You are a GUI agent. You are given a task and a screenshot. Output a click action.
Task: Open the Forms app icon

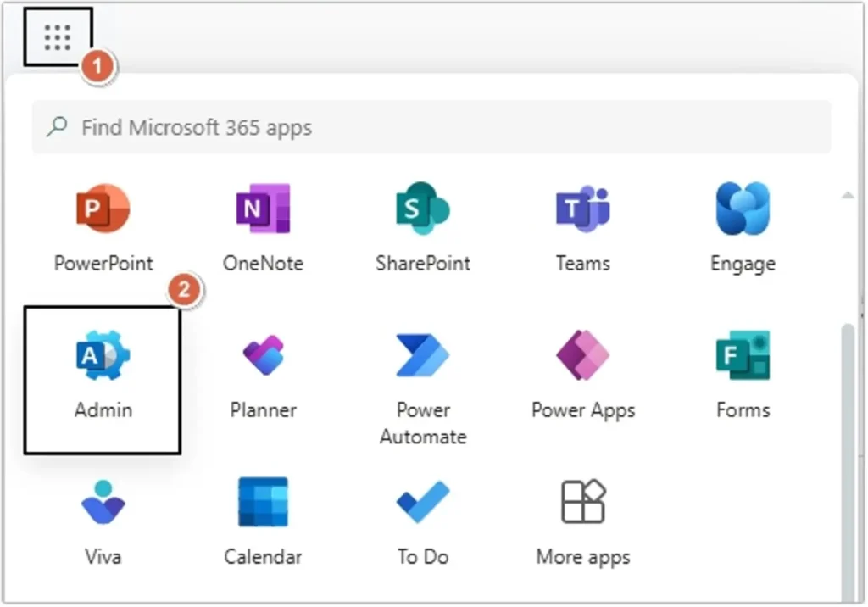click(743, 355)
